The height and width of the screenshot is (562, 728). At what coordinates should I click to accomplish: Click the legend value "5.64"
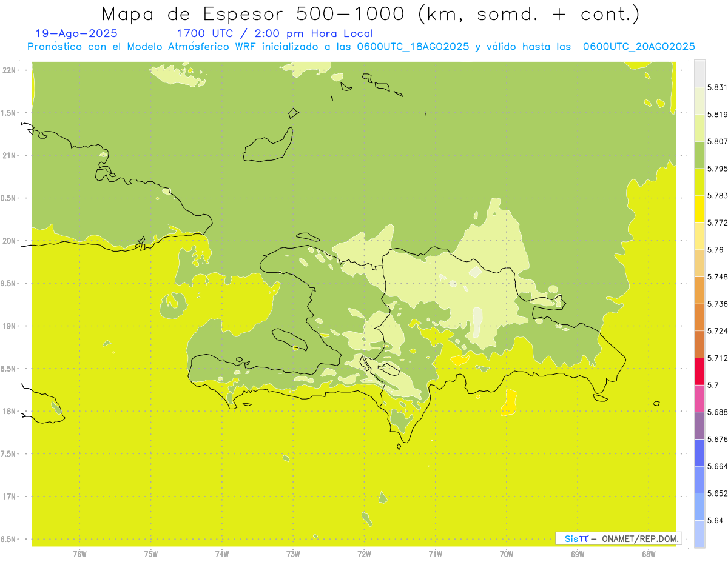pos(715,521)
